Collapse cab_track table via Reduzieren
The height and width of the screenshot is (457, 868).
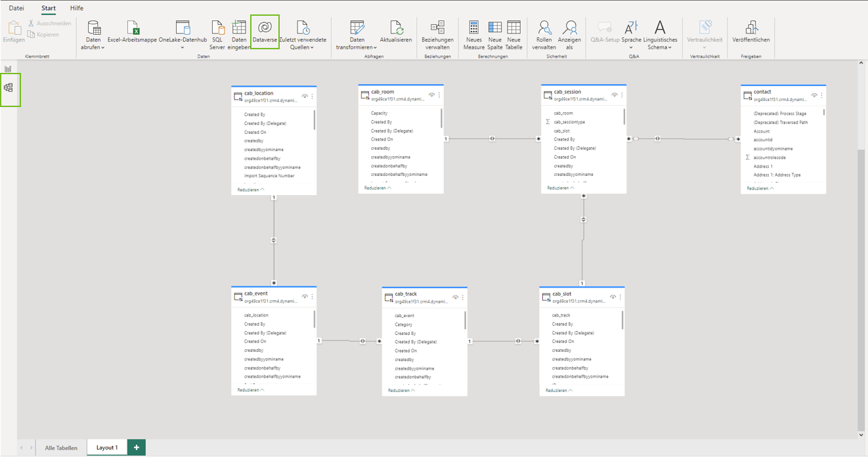(x=401, y=390)
